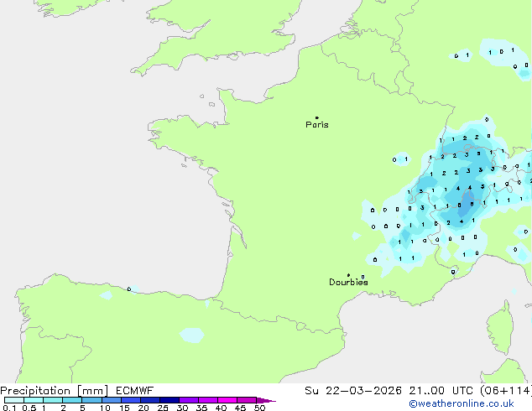Click the Precipitation [mm] title text
The image size is (532, 411).
click(55, 391)
